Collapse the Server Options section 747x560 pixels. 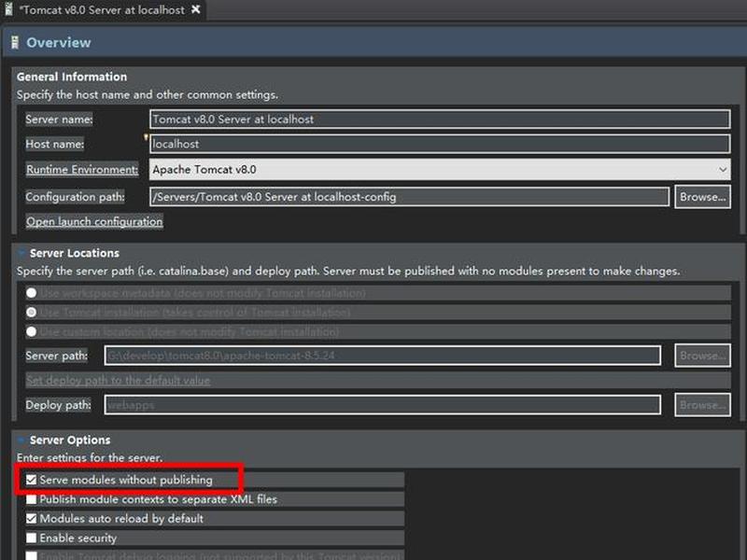(x=21, y=440)
